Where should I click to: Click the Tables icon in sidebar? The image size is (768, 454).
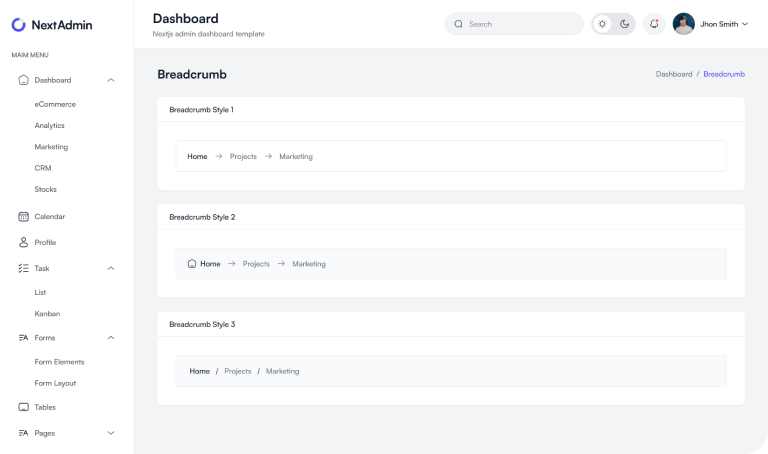point(24,407)
